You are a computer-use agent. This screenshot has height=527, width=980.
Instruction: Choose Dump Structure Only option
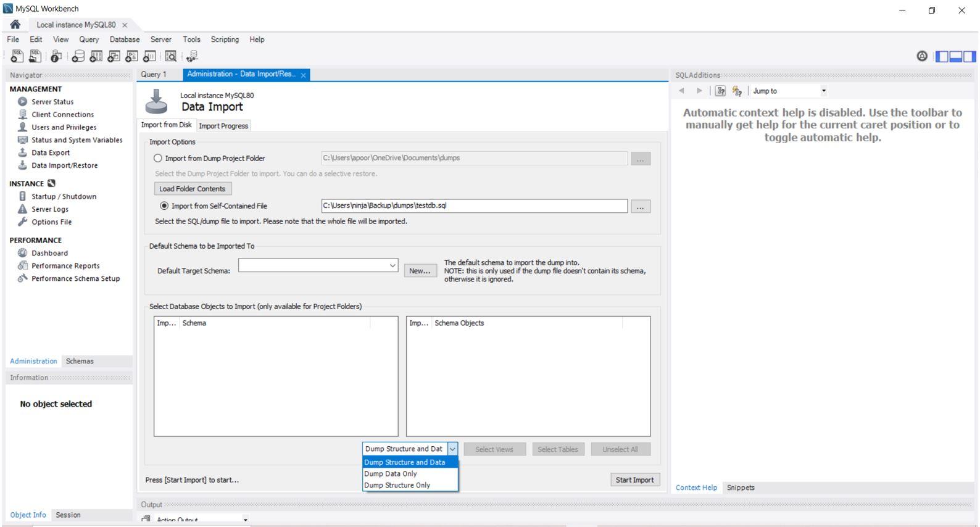tap(410, 485)
